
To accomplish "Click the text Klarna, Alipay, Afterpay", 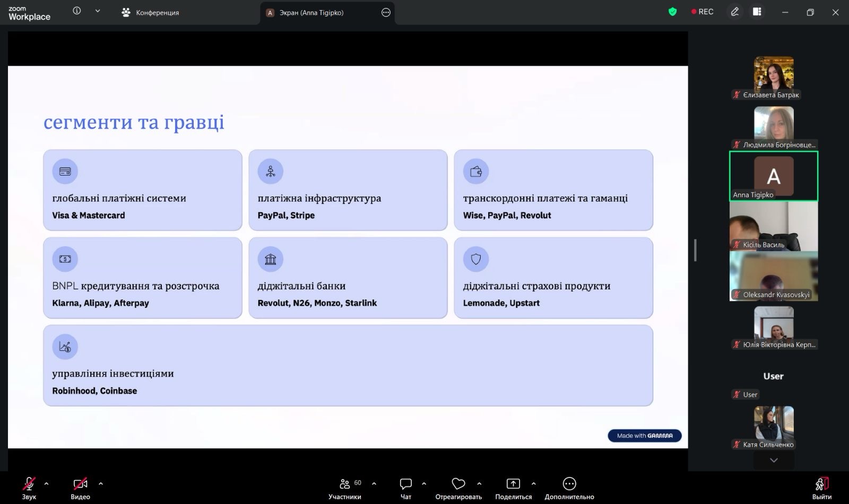I will pyautogui.click(x=100, y=303).
